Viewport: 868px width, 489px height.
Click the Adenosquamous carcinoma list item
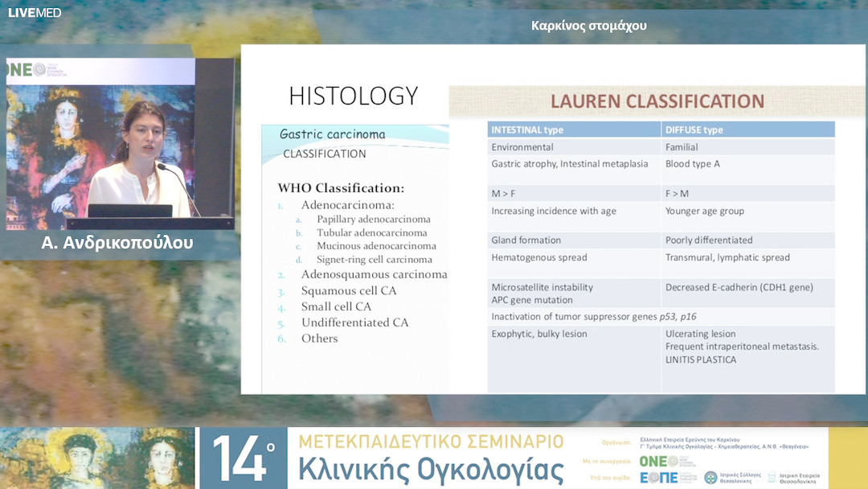click(x=374, y=274)
